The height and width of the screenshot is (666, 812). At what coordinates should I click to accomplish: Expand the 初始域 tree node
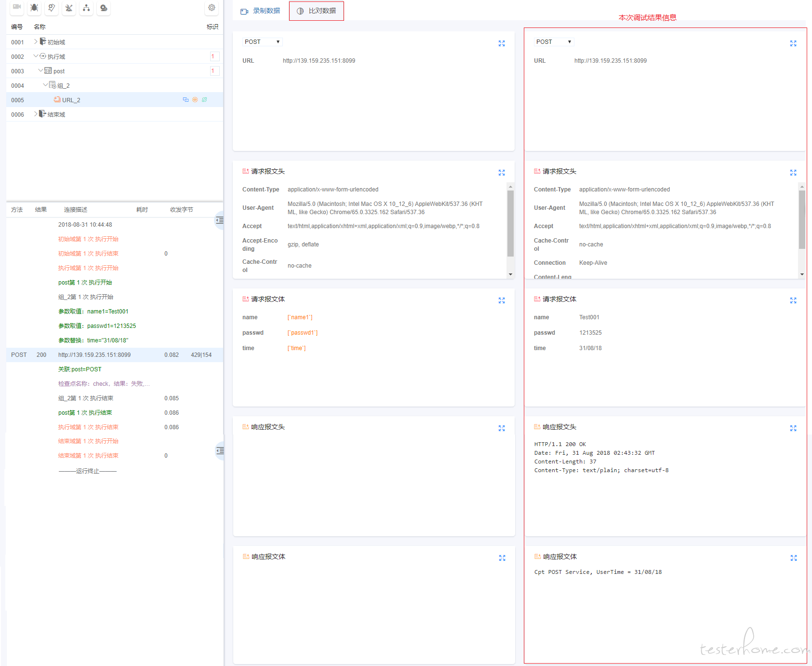(36, 41)
